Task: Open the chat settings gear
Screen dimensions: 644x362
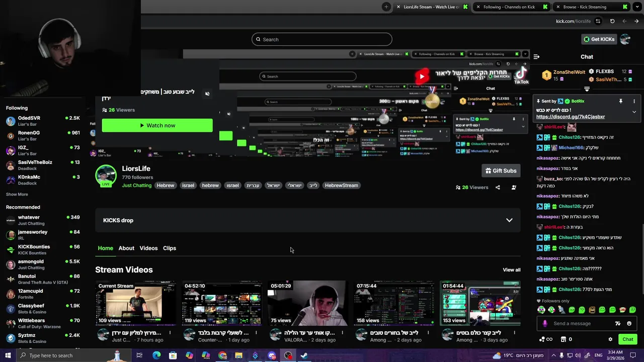Action: [x=610, y=339]
